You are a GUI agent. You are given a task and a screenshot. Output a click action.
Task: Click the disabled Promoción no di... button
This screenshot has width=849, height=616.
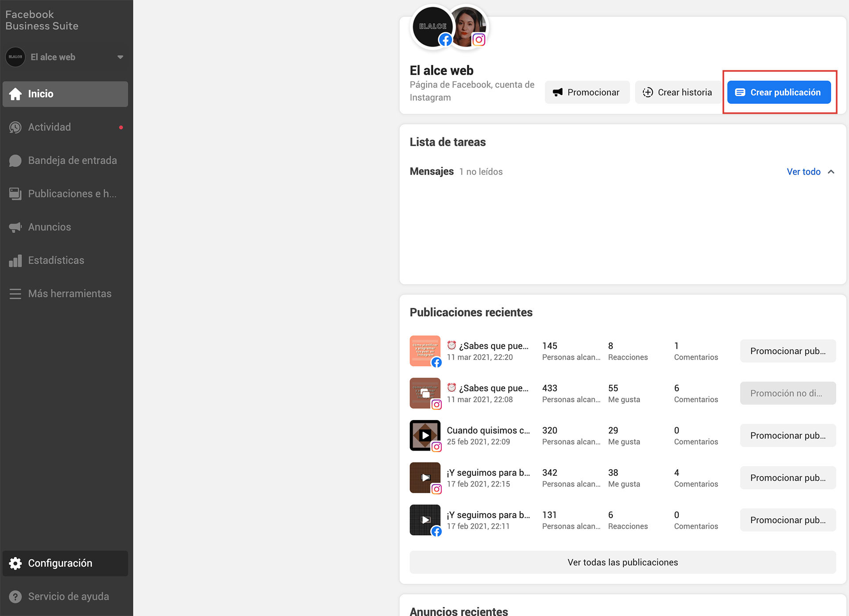pyautogui.click(x=788, y=393)
